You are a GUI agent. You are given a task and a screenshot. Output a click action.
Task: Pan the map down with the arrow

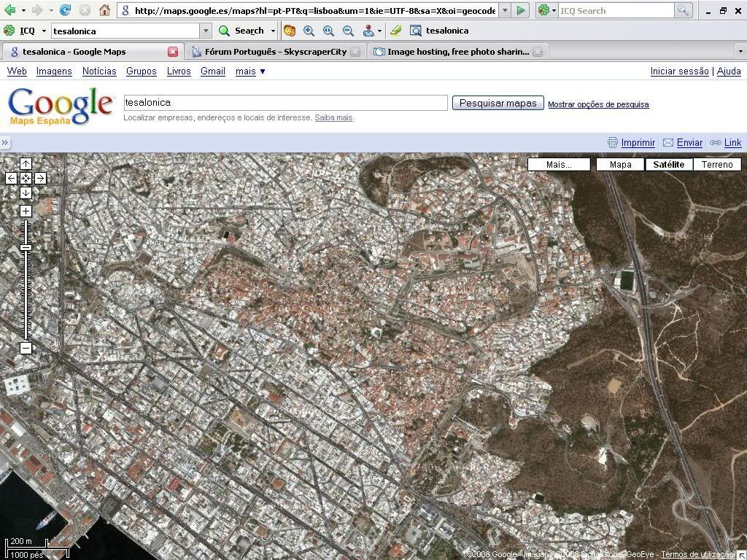(x=26, y=192)
